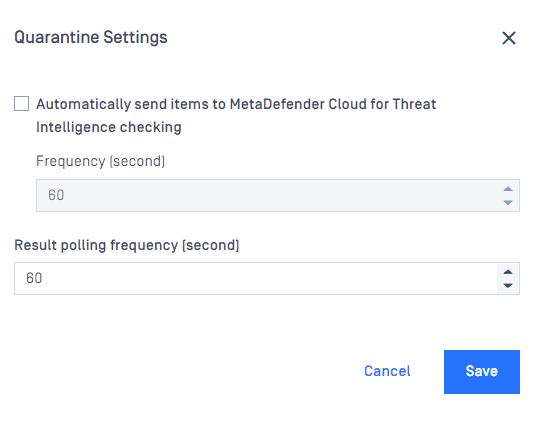Focus the Result polling frequency input box
Viewport: 549px width, 435px height.
[x=267, y=278]
